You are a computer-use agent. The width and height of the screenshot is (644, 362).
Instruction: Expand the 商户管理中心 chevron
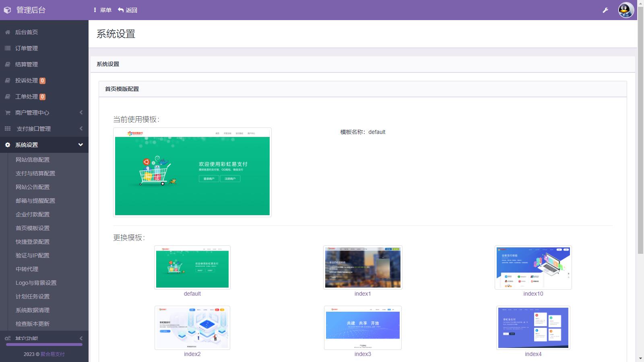pos(80,113)
